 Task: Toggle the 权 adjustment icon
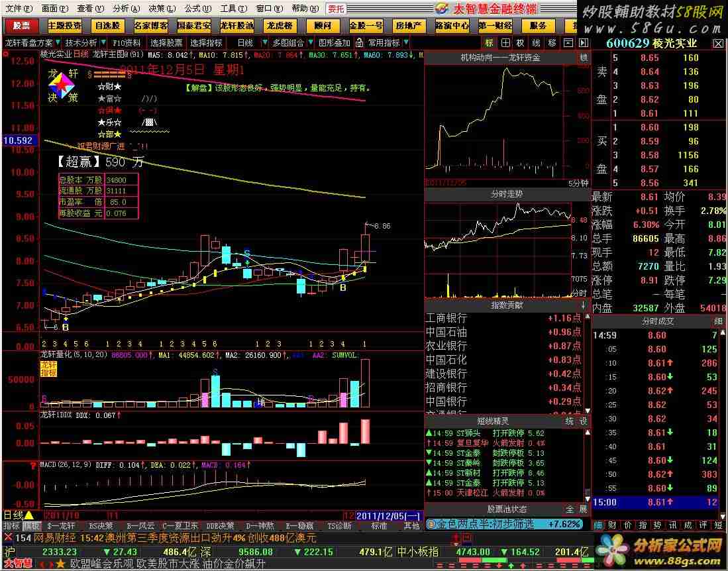click(x=521, y=42)
